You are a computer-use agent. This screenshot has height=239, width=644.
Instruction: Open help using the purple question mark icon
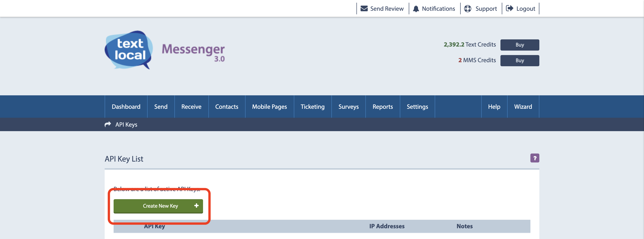click(x=535, y=158)
